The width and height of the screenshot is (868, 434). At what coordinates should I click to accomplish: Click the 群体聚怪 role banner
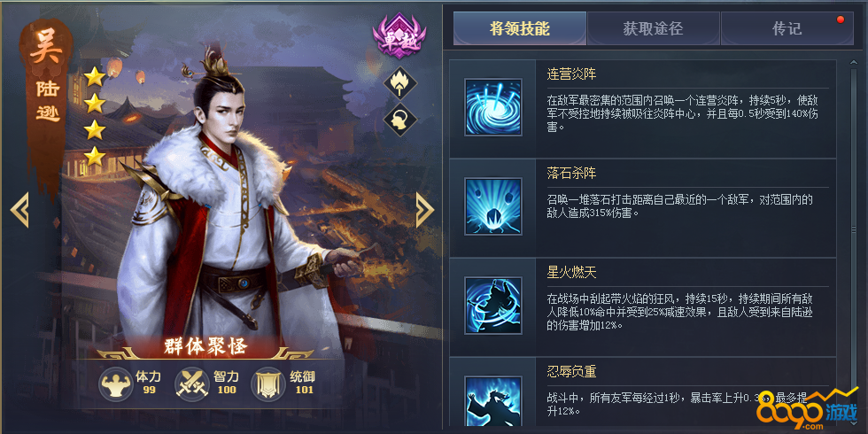coord(205,346)
